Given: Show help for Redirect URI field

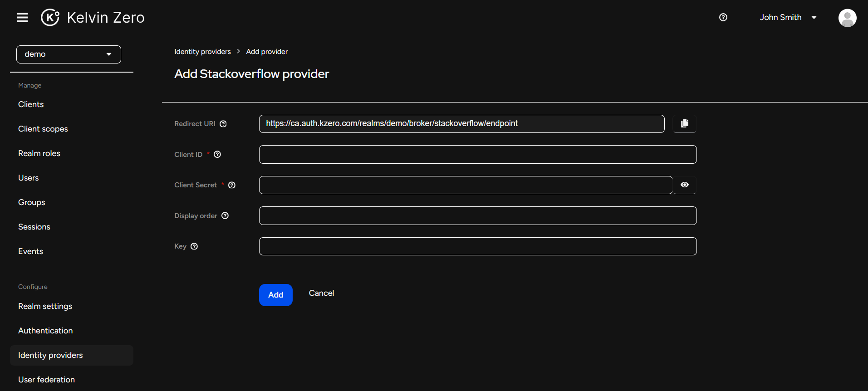Looking at the screenshot, I should tap(223, 124).
